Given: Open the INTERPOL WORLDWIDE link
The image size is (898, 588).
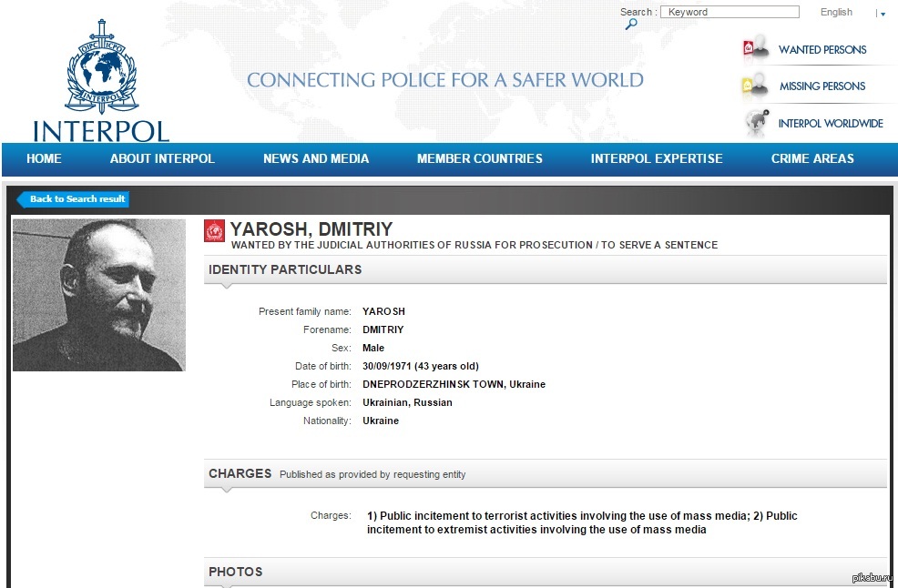Looking at the screenshot, I should tap(831, 124).
